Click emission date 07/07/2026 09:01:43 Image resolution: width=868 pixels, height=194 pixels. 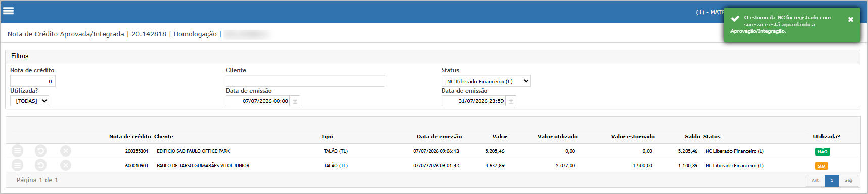coord(436,166)
